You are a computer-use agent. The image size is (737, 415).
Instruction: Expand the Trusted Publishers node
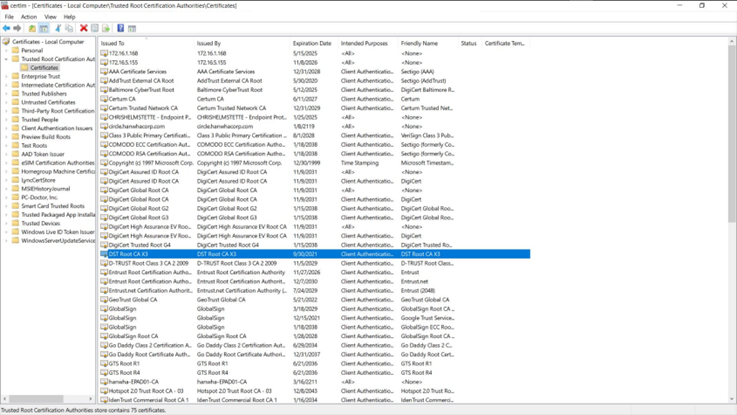[x=6, y=94]
